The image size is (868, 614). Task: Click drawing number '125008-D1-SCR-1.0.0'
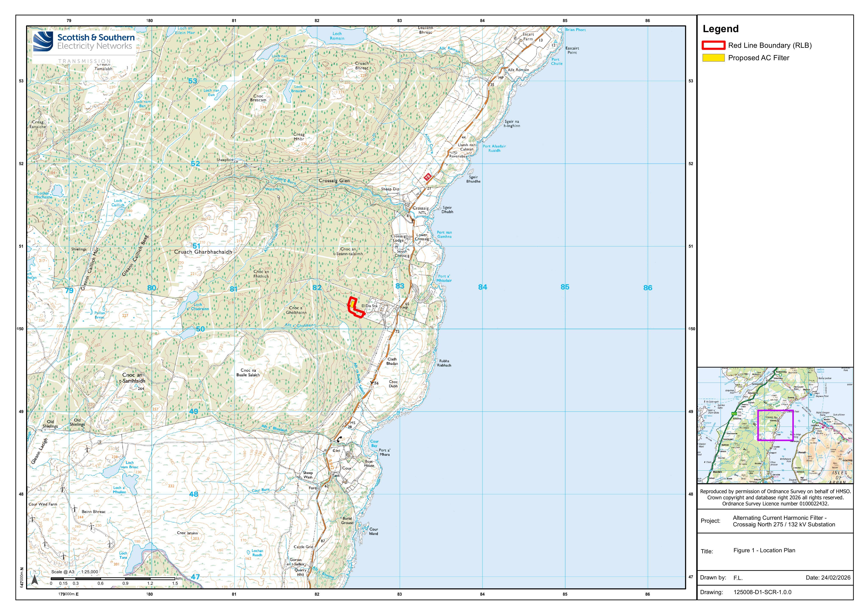762,592
